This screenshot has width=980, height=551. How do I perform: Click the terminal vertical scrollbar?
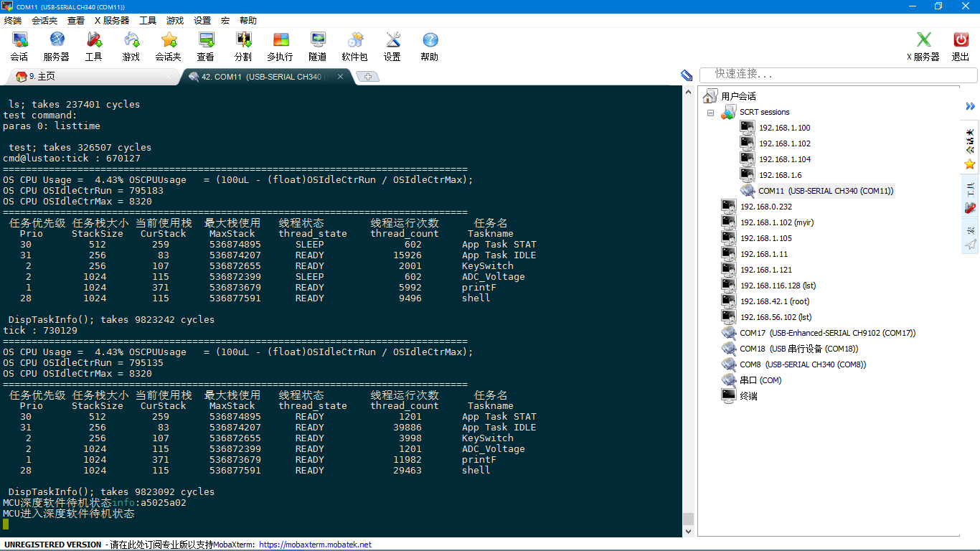(x=688, y=309)
